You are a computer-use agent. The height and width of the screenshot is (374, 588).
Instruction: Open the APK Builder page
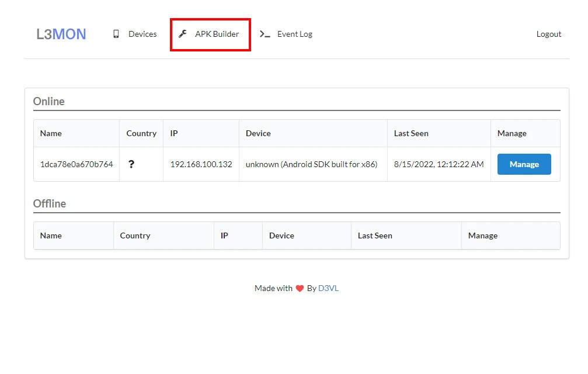[217, 34]
